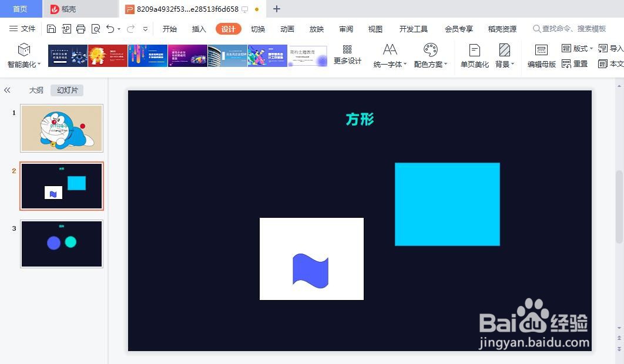Open Print Preview from quick toolbar
Image resolution: width=624 pixels, height=364 pixels.
click(96, 28)
